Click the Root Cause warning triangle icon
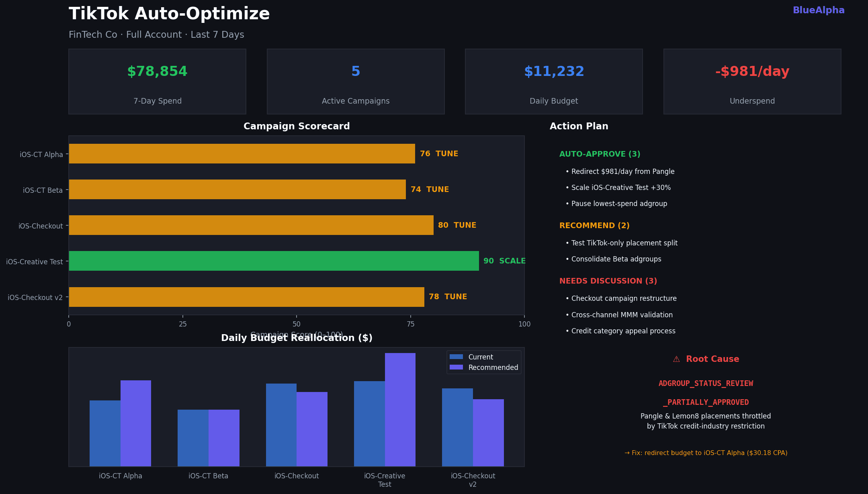The width and height of the screenshot is (868, 494). [676, 359]
